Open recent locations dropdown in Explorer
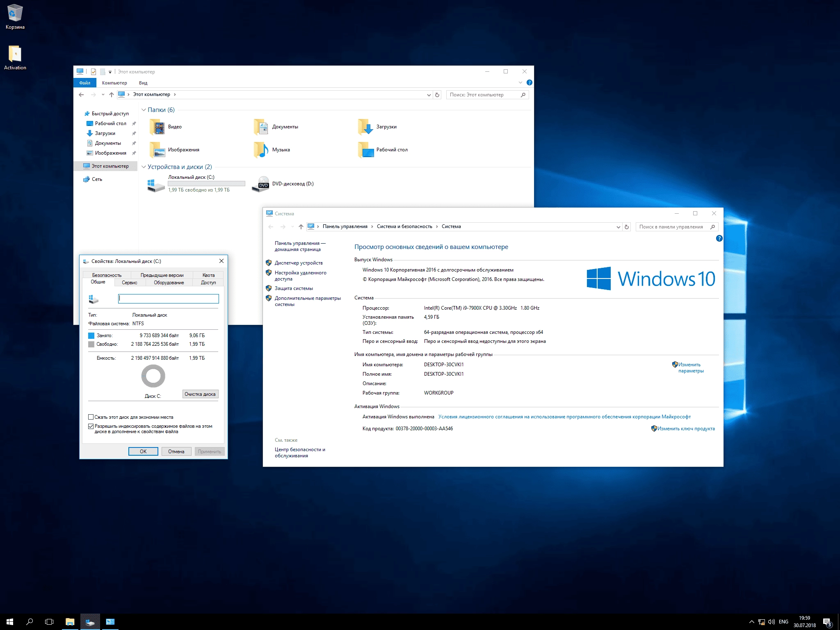 point(103,95)
